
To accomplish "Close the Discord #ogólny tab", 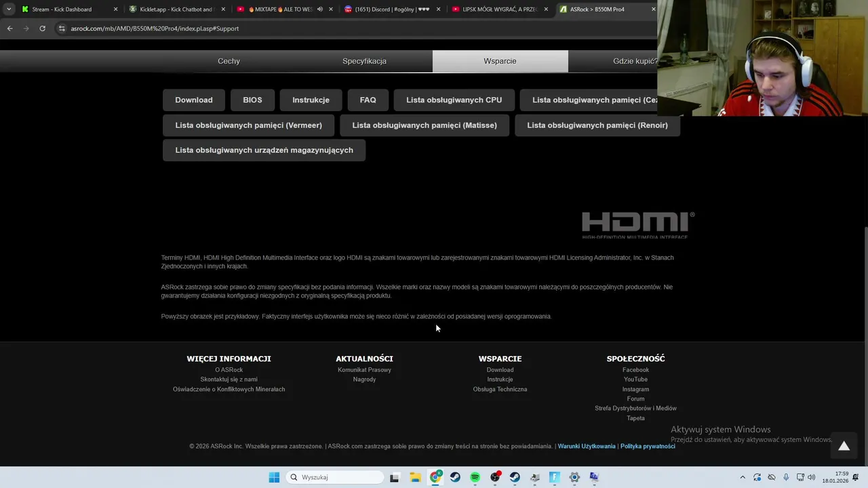I will tap(438, 9).
